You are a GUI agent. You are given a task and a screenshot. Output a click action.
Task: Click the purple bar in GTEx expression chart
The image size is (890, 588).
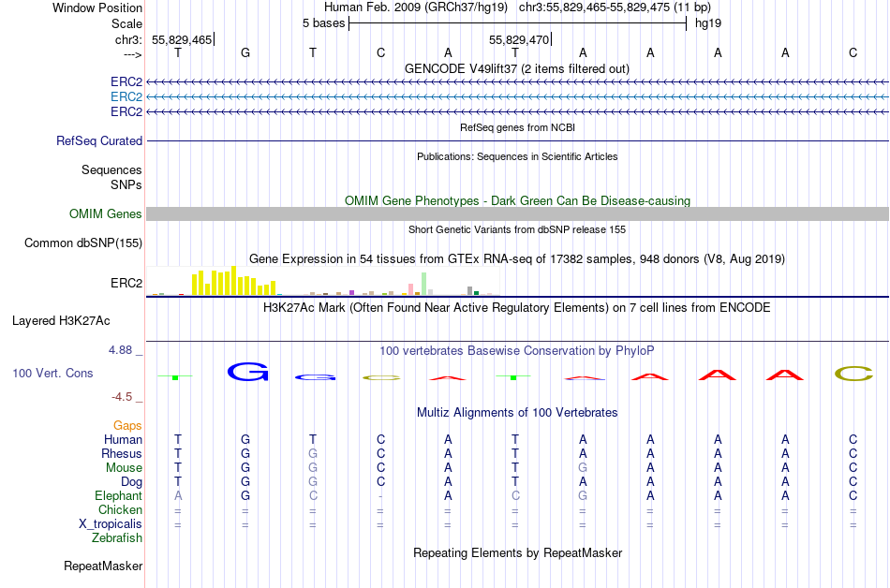click(352, 292)
